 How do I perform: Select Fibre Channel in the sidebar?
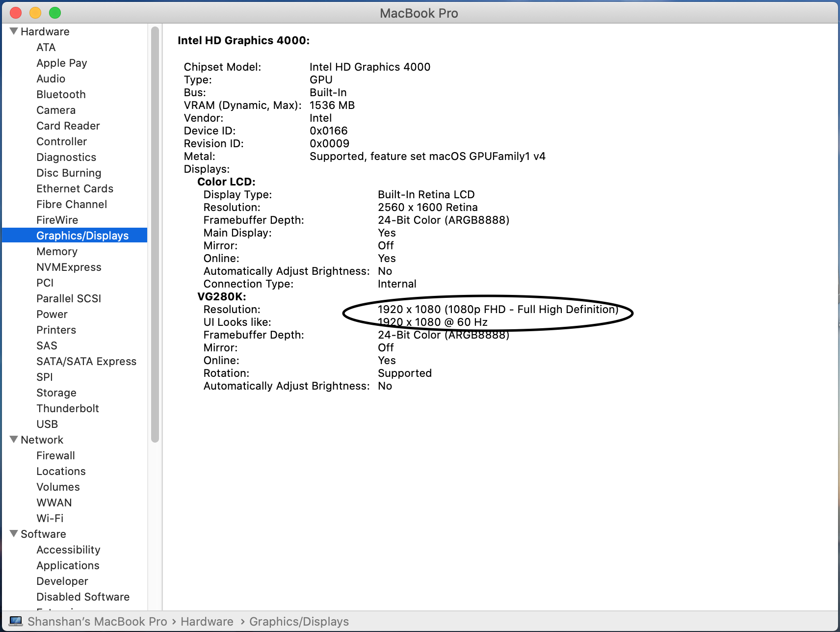[x=72, y=204]
